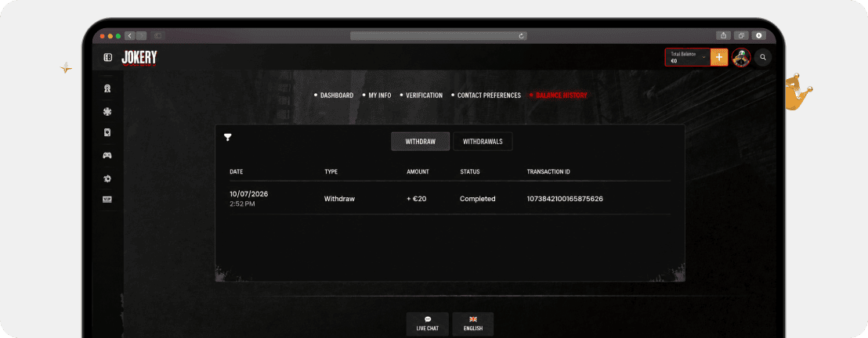Open the playing card sidebar icon
This screenshot has width=868, height=338.
(x=107, y=133)
